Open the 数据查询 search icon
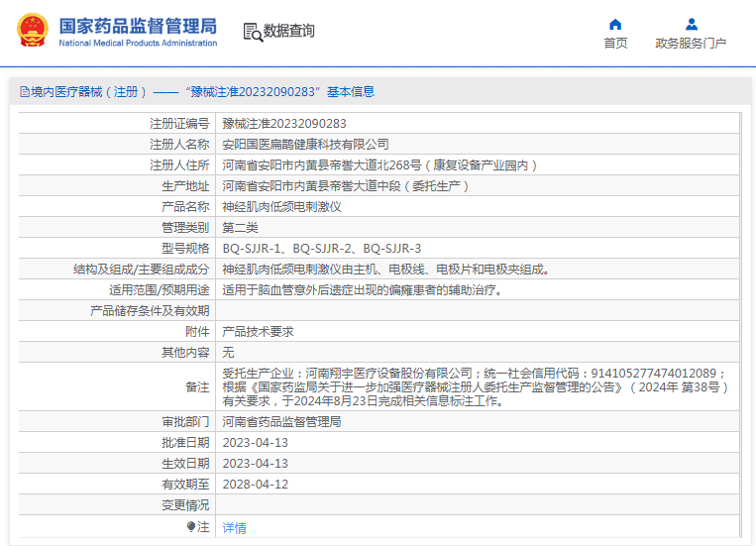The height and width of the screenshot is (546, 756). [x=253, y=32]
